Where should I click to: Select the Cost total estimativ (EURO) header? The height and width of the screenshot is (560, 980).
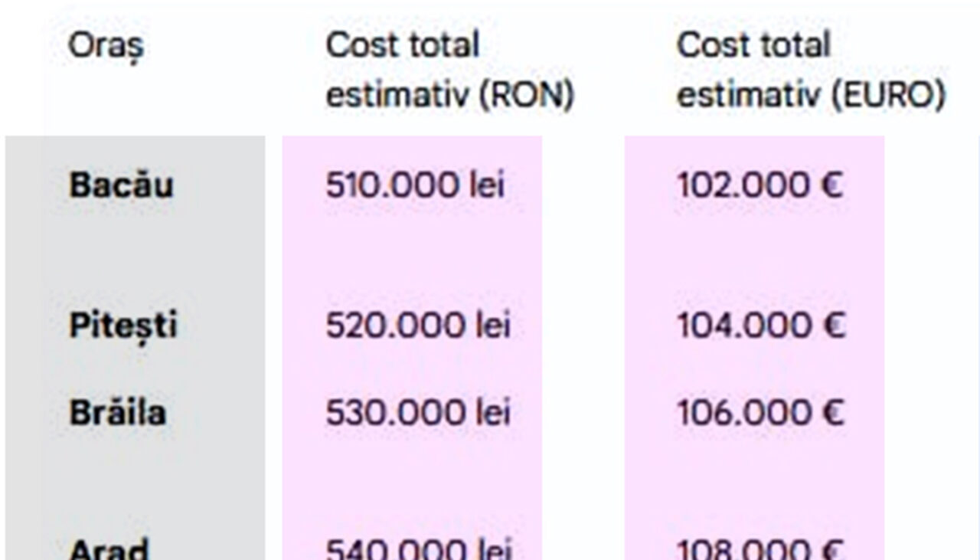[810, 70]
